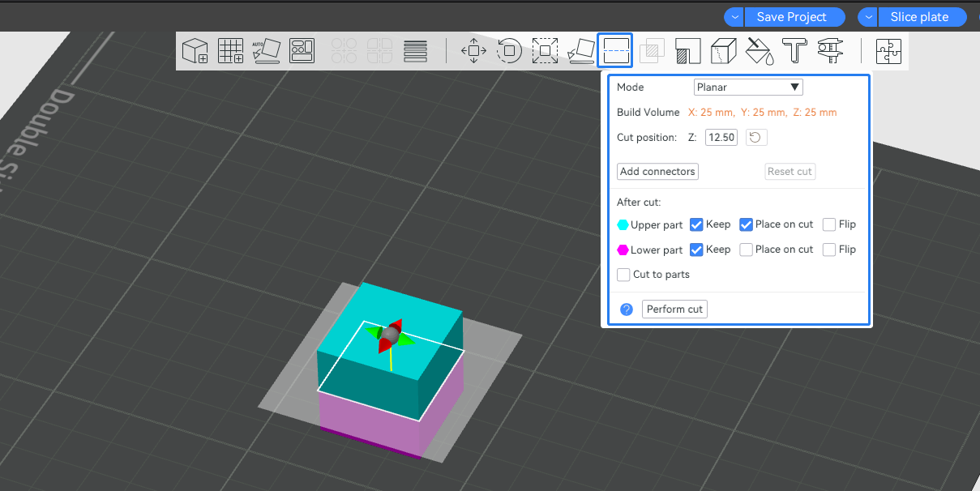Click the blue help question icon
This screenshot has width=980, height=491.
click(x=627, y=310)
